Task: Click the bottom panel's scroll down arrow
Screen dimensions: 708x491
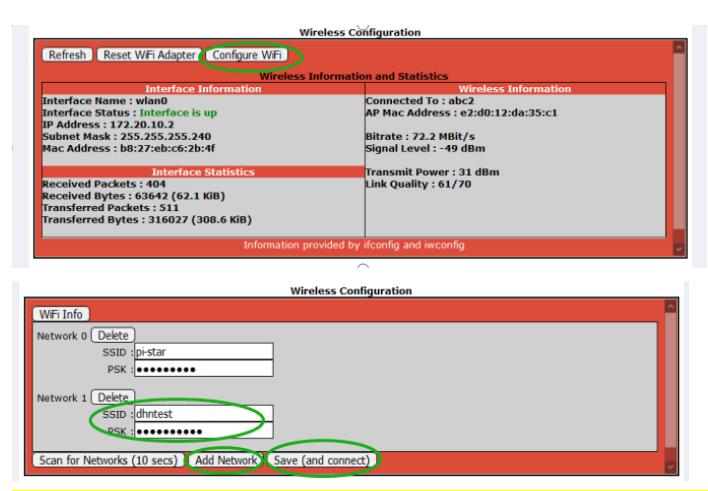Action: [672, 467]
